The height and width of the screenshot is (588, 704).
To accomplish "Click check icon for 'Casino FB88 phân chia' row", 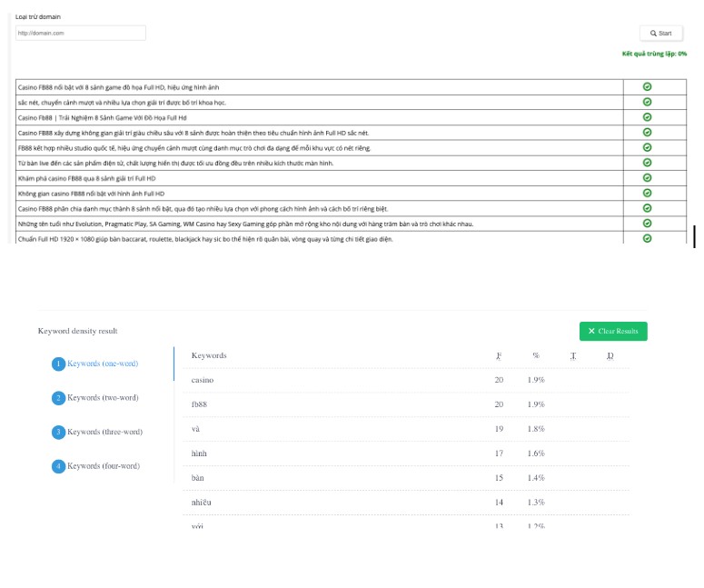I will click(647, 208).
